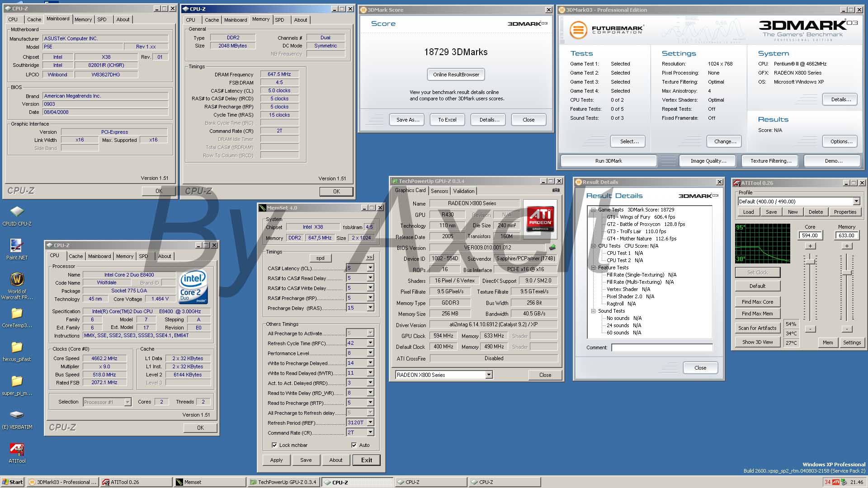
Task: Click the ATITool temperature graph
Action: (763, 244)
